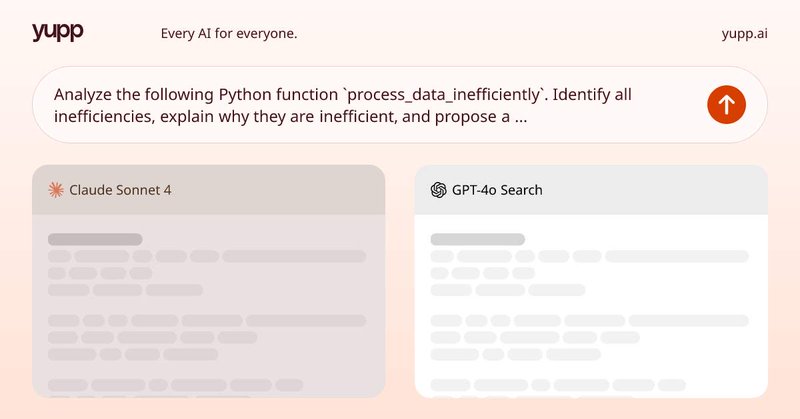Click the "GPT-4o Search" model name text
This screenshot has width=800, height=419.
coord(498,189)
